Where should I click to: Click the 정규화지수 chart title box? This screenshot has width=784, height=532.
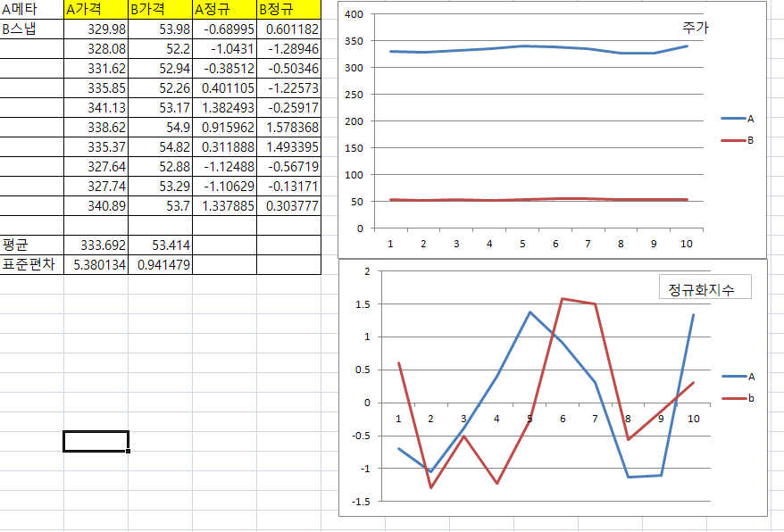click(705, 287)
